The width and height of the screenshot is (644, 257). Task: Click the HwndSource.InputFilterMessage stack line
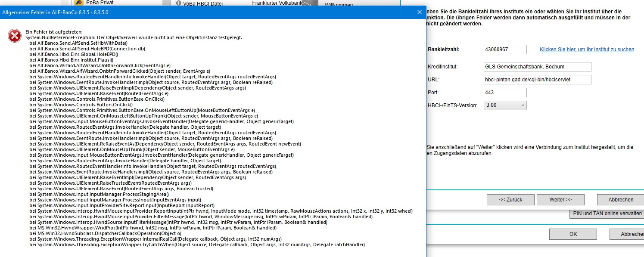[x=178, y=223]
